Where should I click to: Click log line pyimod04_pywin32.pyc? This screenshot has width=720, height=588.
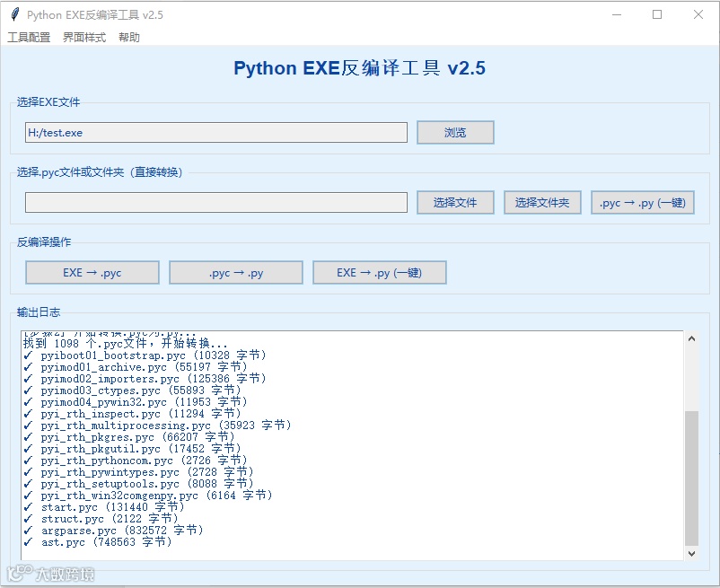(136, 402)
